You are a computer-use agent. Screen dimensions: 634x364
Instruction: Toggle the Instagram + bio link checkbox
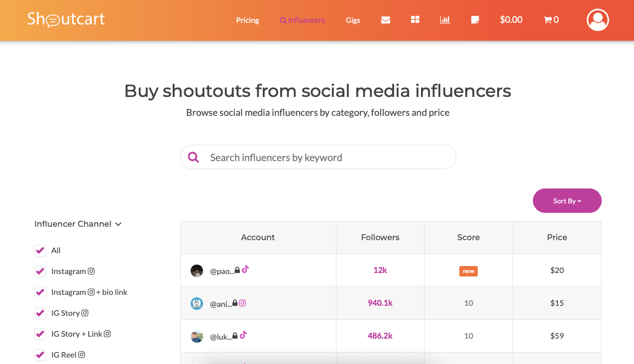40,292
